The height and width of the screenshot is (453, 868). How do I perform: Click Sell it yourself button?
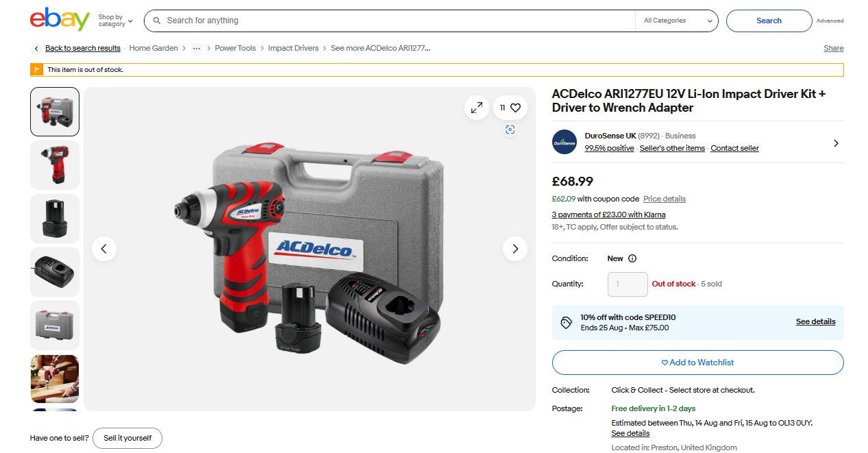click(127, 438)
